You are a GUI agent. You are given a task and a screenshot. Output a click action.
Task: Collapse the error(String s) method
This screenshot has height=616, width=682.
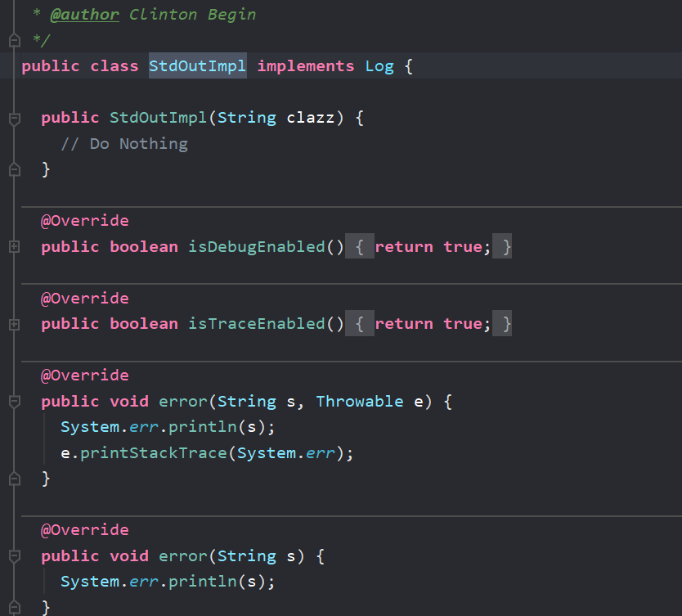click(x=15, y=556)
